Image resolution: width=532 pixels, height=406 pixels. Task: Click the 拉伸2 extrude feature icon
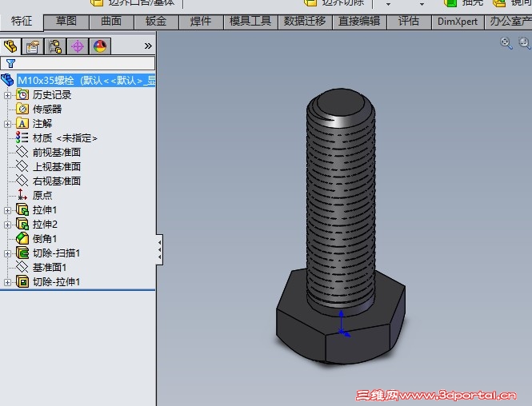click(22, 225)
